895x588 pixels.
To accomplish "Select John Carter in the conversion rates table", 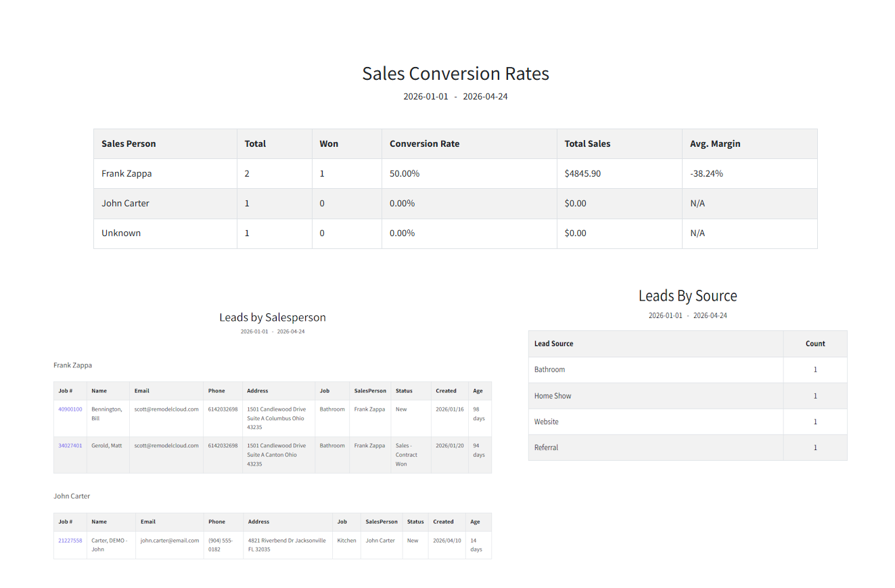I will [x=125, y=204].
